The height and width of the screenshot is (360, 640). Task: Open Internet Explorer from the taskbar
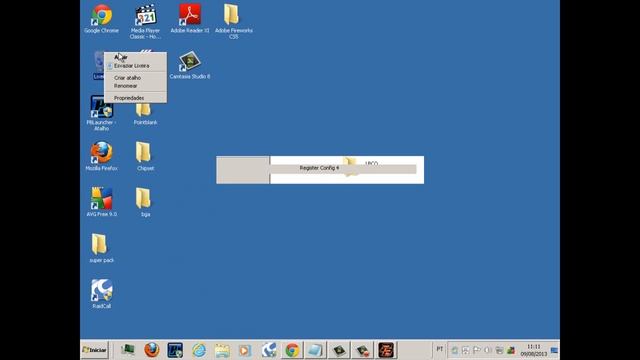coord(199,350)
